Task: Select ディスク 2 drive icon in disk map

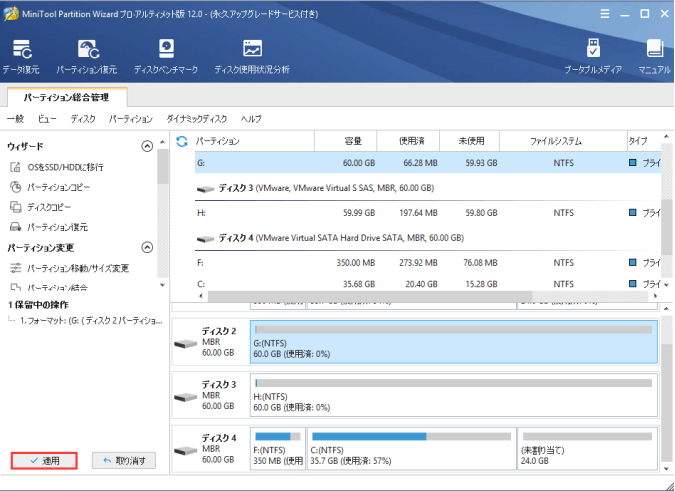Action: pos(186,343)
